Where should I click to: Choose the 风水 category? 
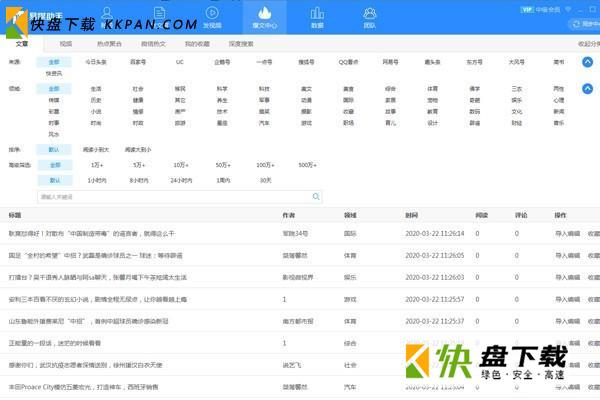54,134
